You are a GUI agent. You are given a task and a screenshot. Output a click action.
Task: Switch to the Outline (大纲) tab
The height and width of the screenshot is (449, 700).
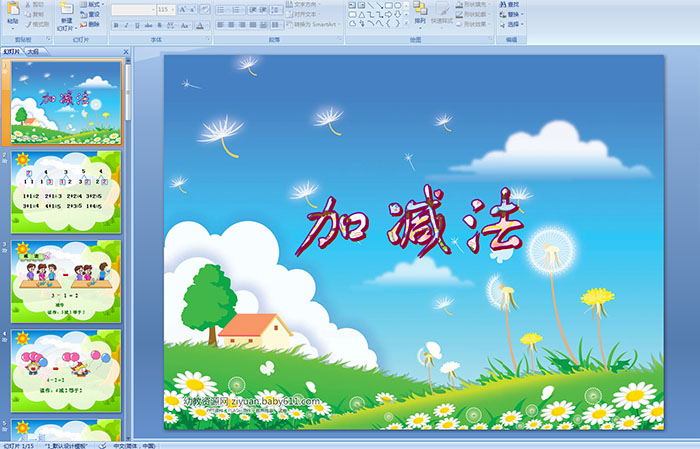[x=33, y=49]
